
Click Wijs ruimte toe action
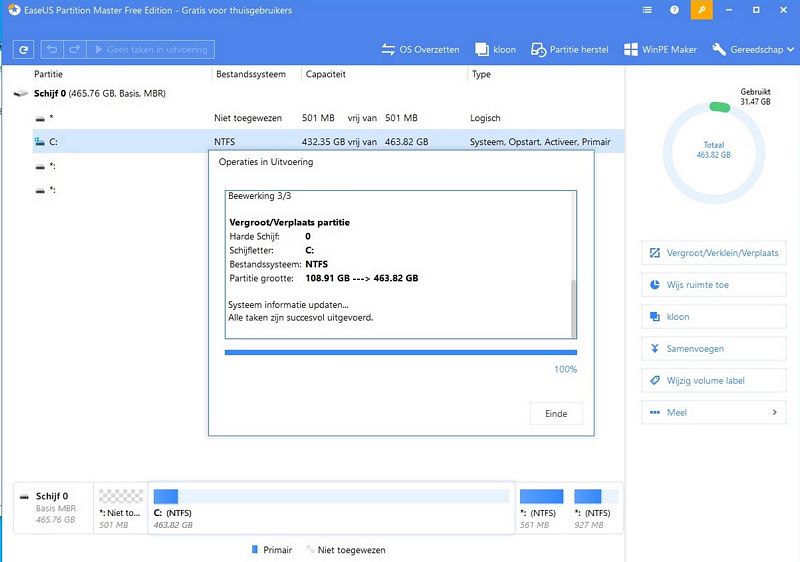coord(713,285)
